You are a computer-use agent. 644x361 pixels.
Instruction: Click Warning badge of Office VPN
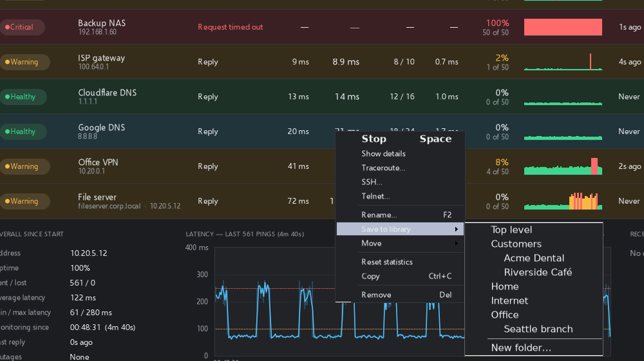(24, 166)
